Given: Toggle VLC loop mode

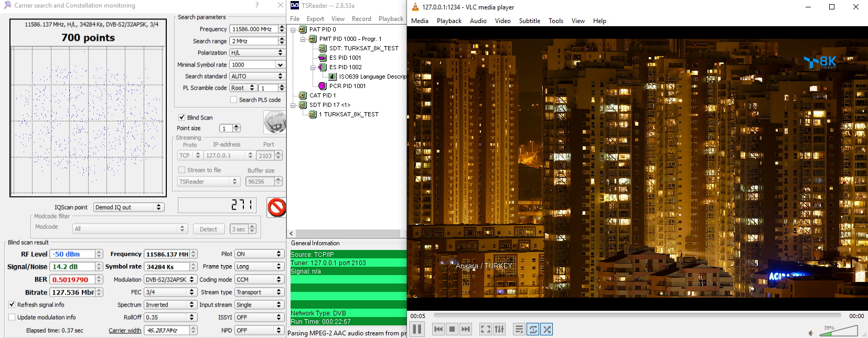Looking at the screenshot, I should 533,329.
